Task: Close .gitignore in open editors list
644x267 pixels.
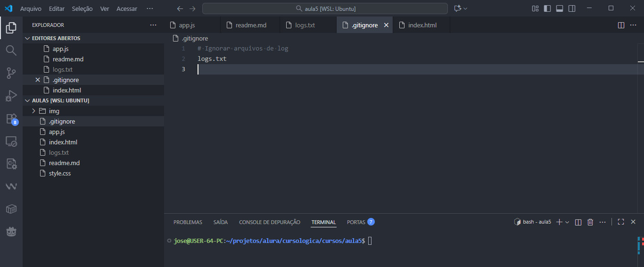Action: [x=38, y=80]
